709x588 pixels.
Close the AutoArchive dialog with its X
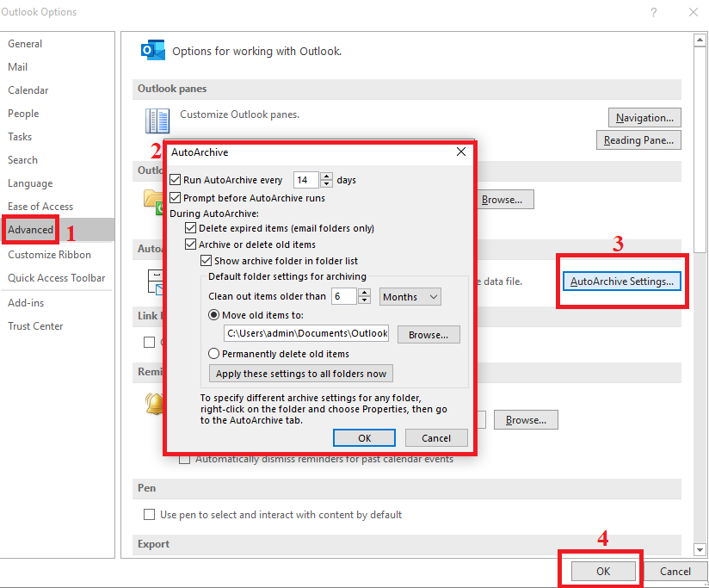tap(460, 152)
